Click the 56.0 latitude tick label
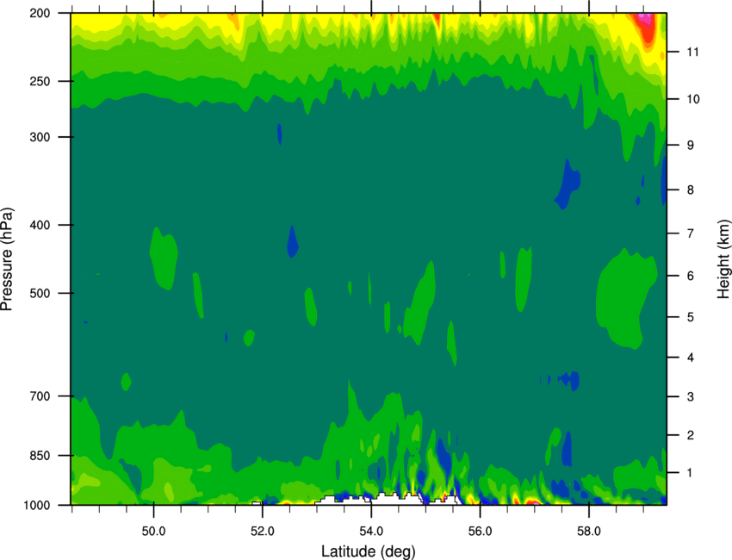 pos(480,532)
